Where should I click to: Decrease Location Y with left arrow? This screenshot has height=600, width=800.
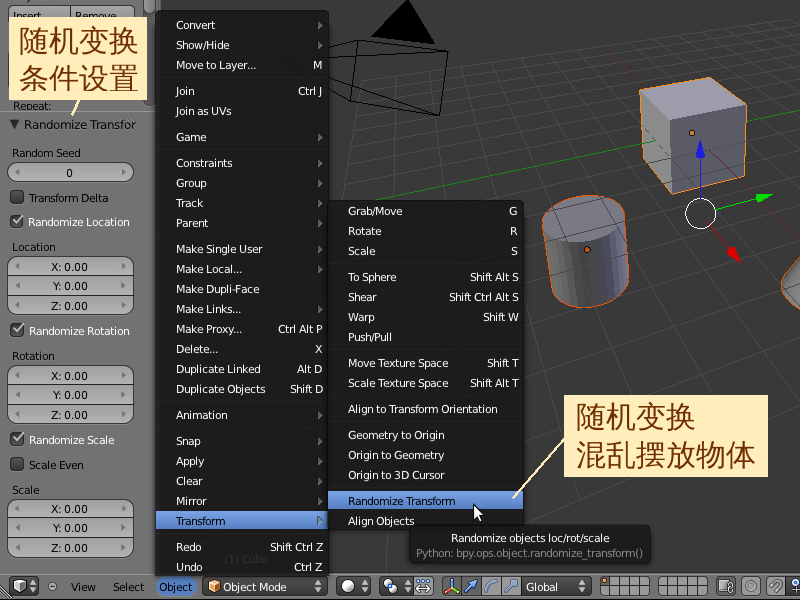(17, 286)
